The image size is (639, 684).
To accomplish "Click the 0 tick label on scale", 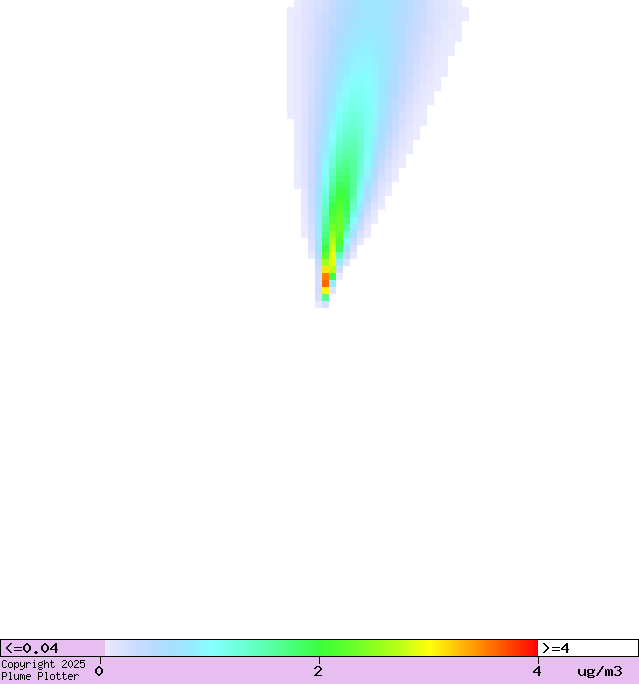I will 99,671.
